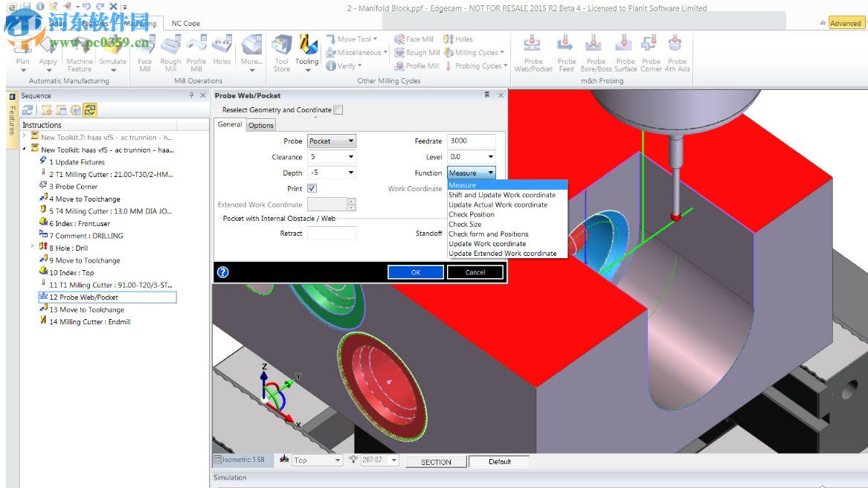Click the Face Mill cycle in Other Milling Cycles
The height and width of the screenshot is (488, 868).
[414, 39]
